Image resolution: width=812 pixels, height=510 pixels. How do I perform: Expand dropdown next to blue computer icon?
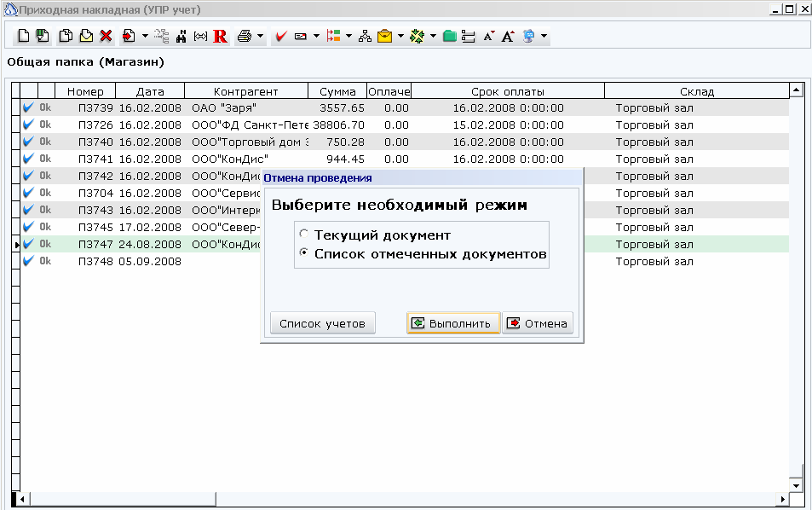click(x=544, y=36)
